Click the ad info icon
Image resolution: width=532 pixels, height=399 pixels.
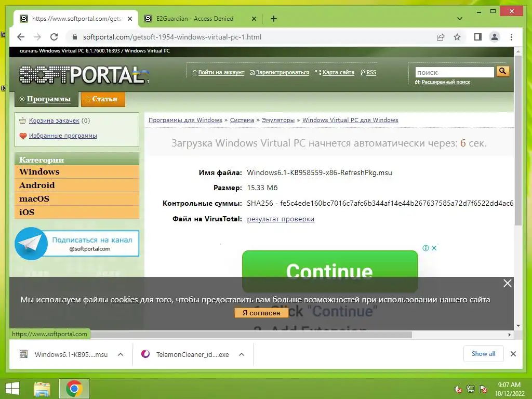click(x=425, y=248)
